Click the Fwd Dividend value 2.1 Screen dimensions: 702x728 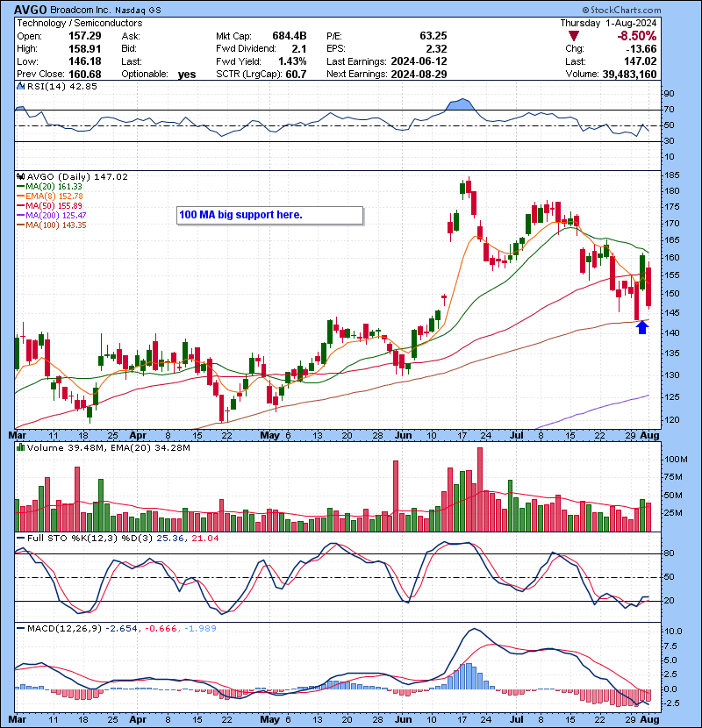[x=298, y=49]
